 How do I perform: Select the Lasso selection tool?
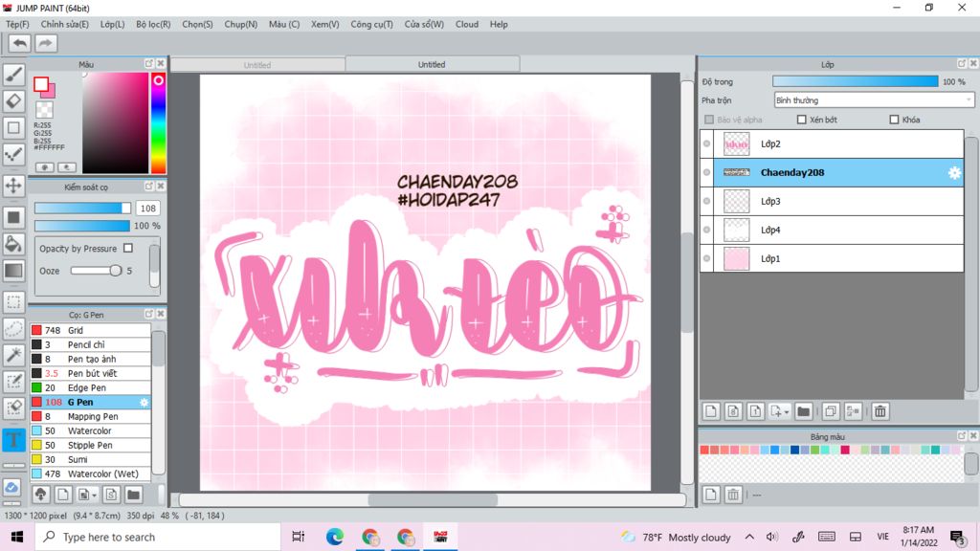click(13, 329)
